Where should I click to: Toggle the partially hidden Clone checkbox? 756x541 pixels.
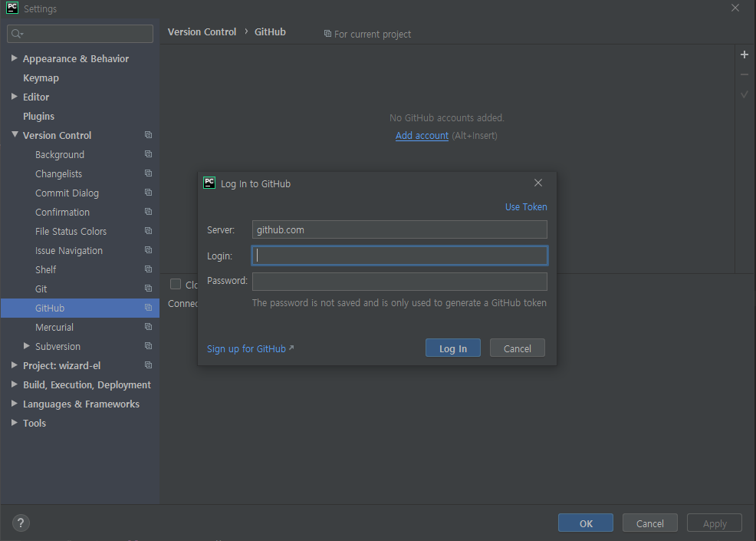coord(176,284)
